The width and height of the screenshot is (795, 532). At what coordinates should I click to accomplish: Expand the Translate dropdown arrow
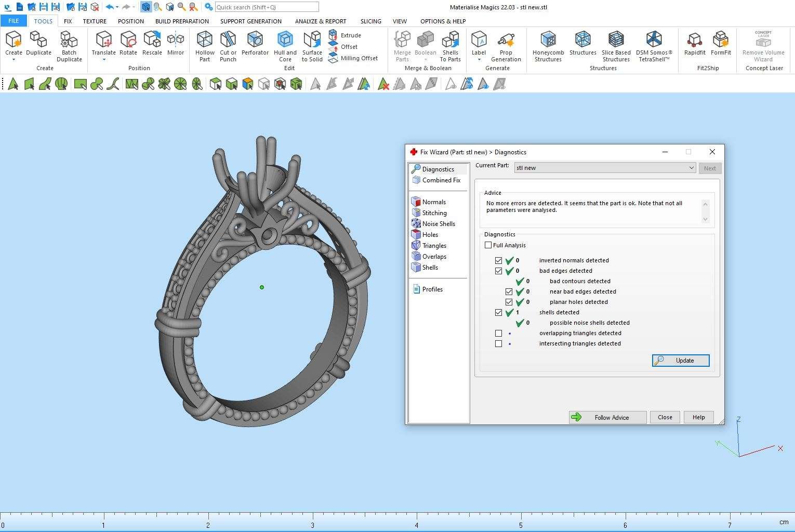(x=103, y=60)
